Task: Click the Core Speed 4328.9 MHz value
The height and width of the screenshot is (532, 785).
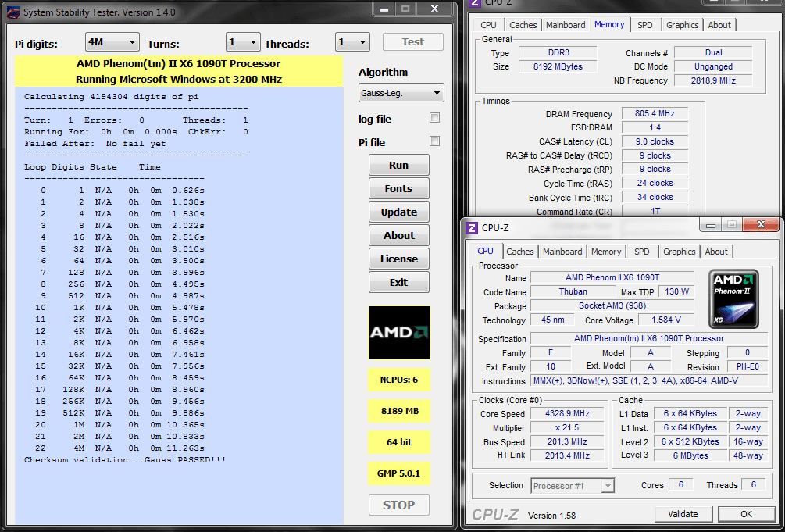Action: coord(567,414)
